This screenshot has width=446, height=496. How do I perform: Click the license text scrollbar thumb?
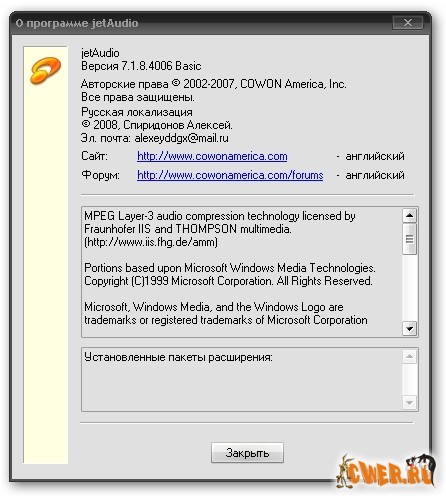coord(409,239)
